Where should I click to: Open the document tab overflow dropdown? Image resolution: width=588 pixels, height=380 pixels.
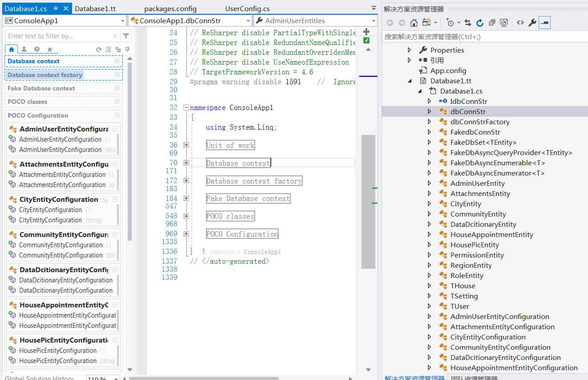pyautogui.click(x=373, y=8)
